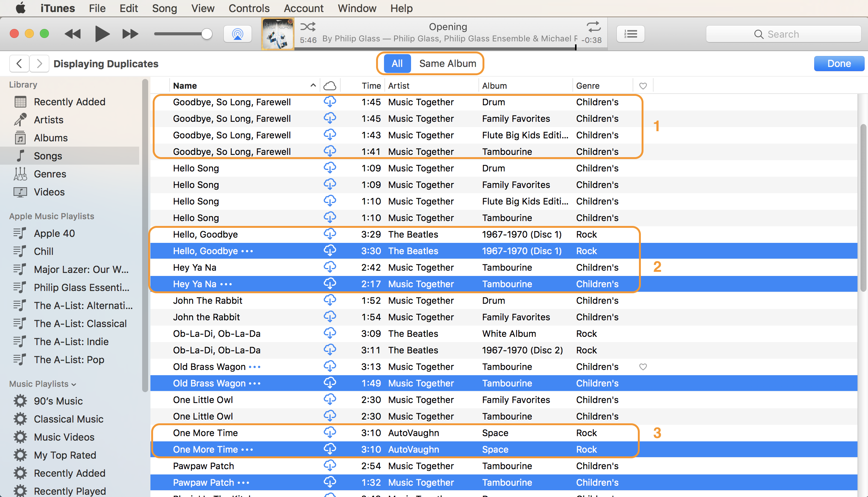Image resolution: width=868 pixels, height=497 pixels.
Task: Click the iCloud download icon for Goodbye So Long Farewell
Action: point(330,102)
